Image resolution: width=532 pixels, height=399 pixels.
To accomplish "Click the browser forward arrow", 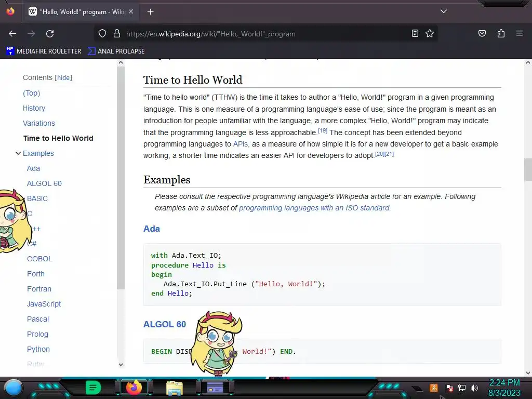I will [x=31, y=34].
